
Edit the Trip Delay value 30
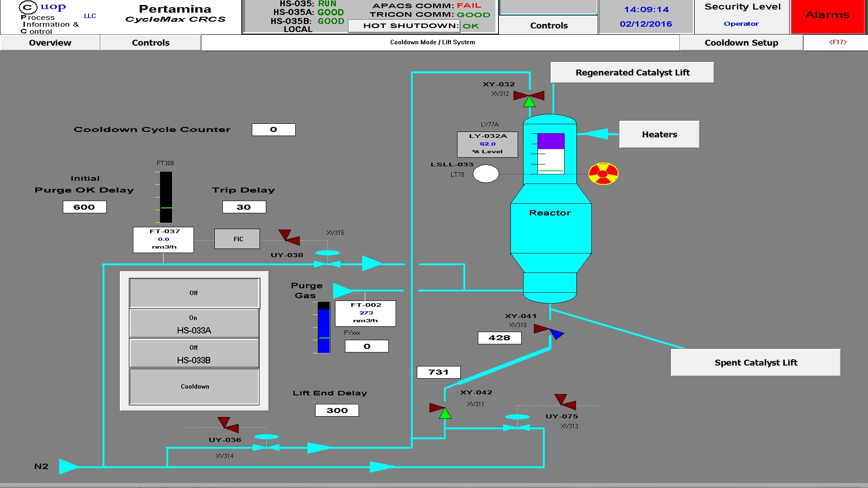pyautogui.click(x=244, y=207)
